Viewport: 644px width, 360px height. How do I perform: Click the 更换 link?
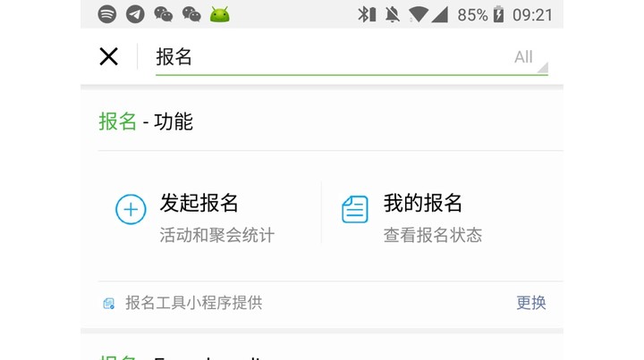[x=531, y=303]
